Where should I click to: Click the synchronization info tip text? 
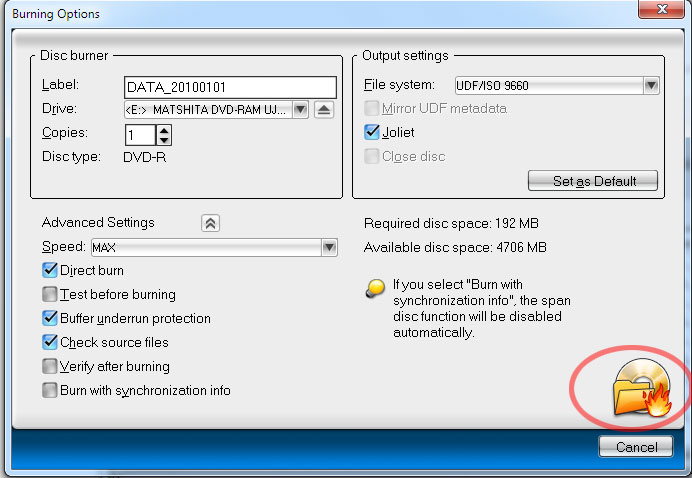481,308
